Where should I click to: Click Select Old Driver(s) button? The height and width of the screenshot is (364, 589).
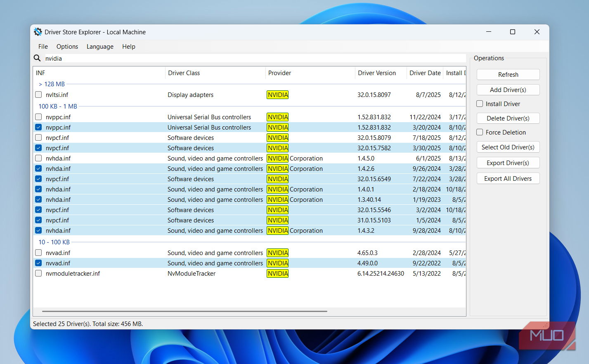(x=508, y=147)
